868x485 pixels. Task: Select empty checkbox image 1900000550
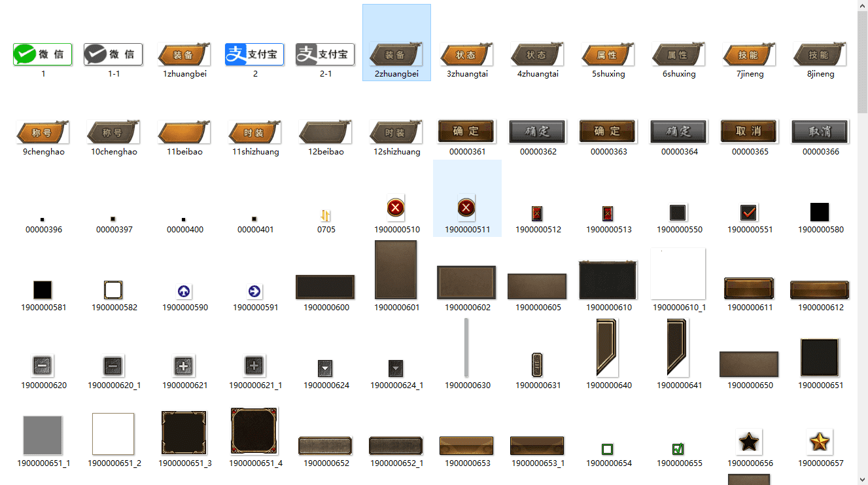678,213
